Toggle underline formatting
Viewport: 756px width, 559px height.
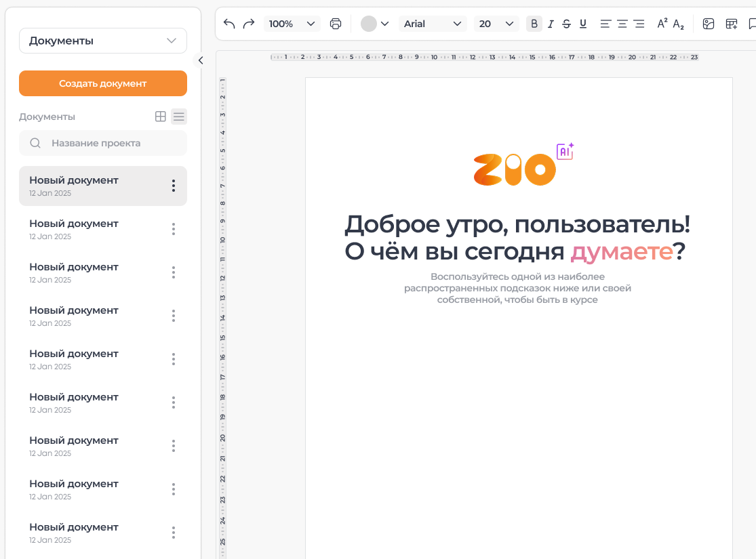582,23
